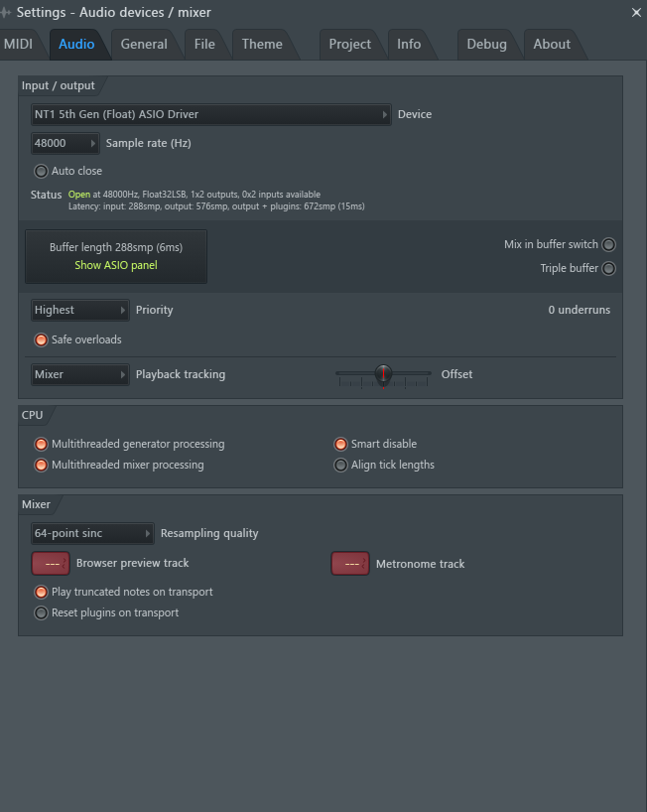Image resolution: width=647 pixels, height=812 pixels.
Task: Click Show ASIO panel
Action: [x=116, y=265]
